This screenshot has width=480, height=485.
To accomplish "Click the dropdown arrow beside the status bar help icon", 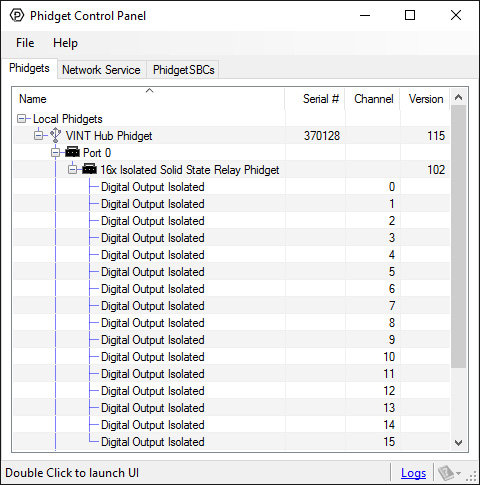I will pos(459,473).
